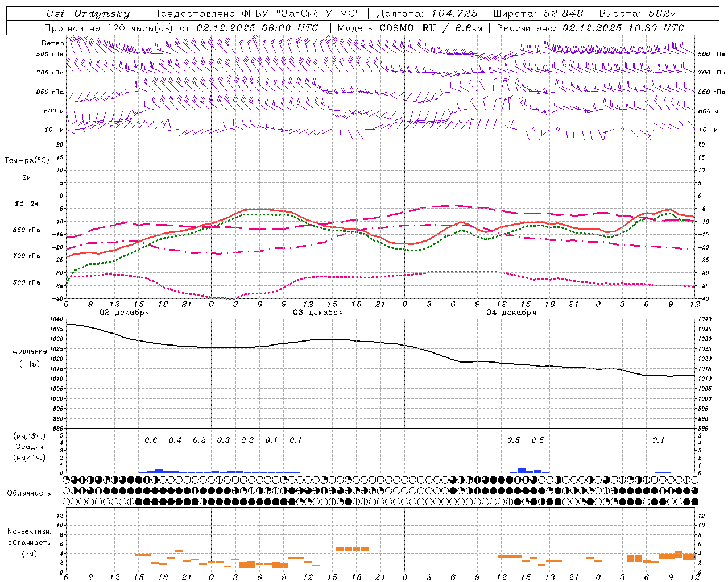Click the "1040" pressure axis value on the left

tap(57, 319)
